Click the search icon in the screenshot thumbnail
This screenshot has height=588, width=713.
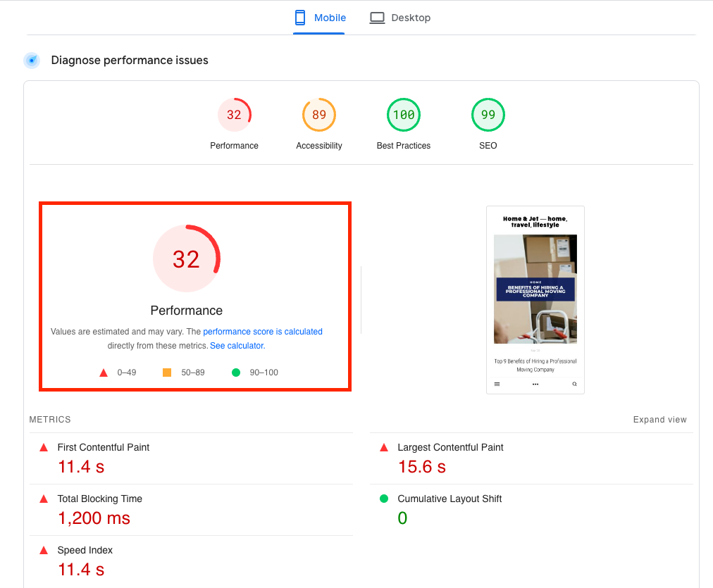point(574,384)
